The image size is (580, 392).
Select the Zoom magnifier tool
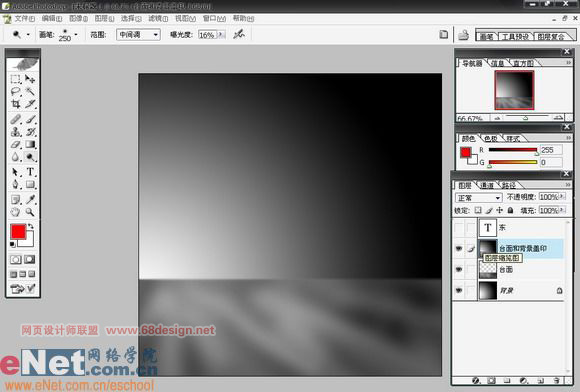30,212
